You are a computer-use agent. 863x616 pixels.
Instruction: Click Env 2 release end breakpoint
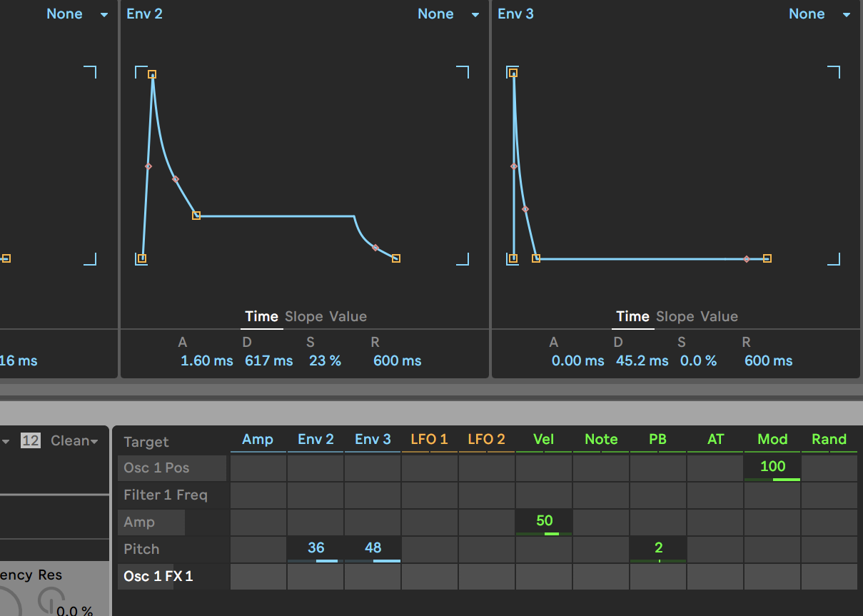396,258
